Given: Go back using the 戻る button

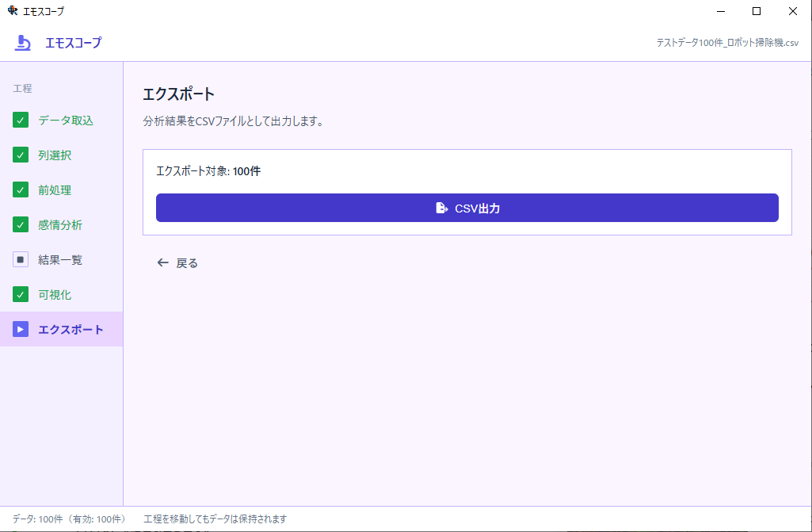Looking at the screenshot, I should click(177, 263).
